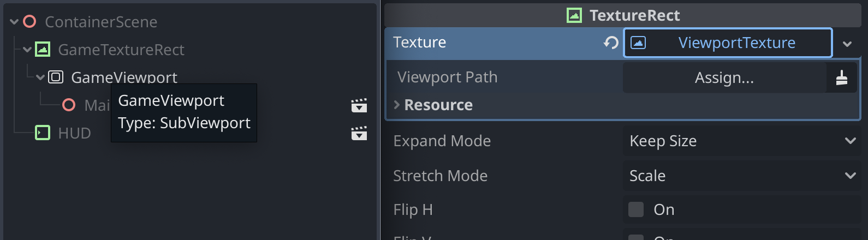Open the Expand Mode dropdown
This screenshot has height=240, width=868.
[742, 141]
